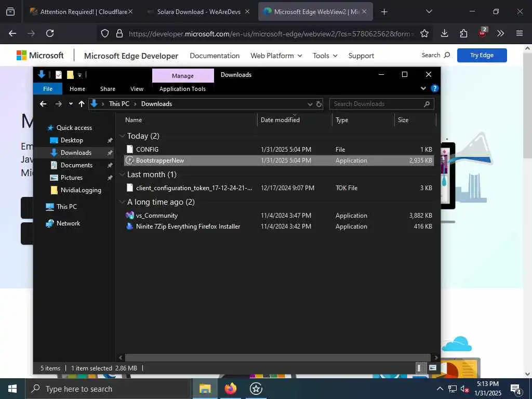This screenshot has width=532, height=399.
Task: Open Firefox extensions puzzle icon
Action: pos(463,33)
